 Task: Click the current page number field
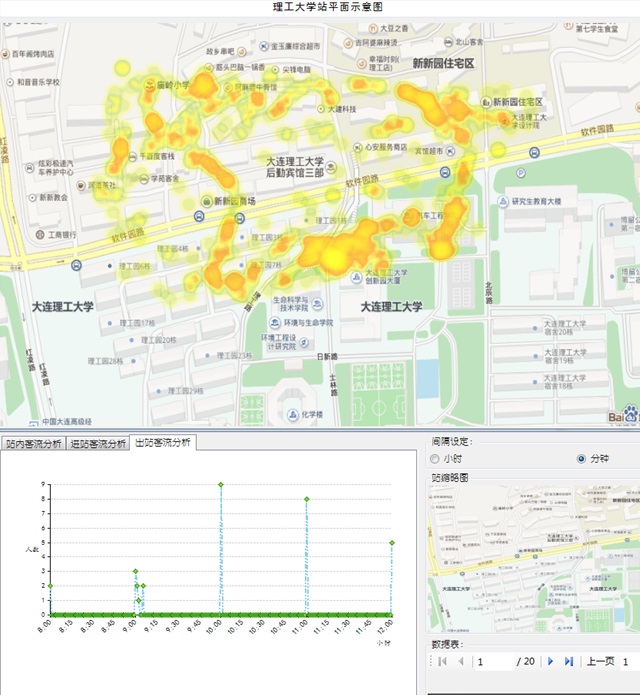pos(493,661)
